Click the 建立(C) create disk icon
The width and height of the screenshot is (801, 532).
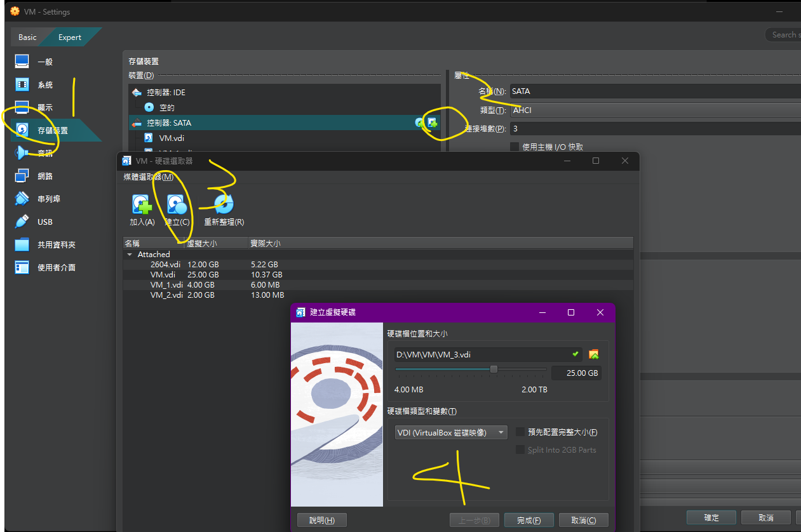point(177,204)
